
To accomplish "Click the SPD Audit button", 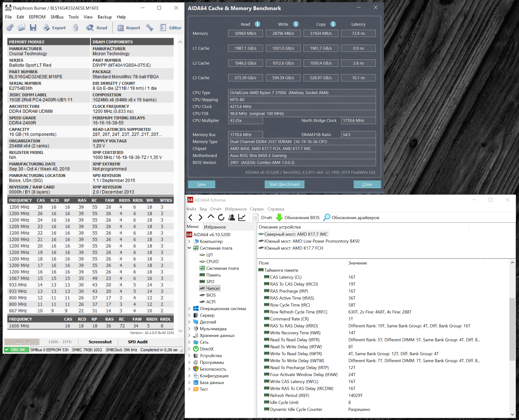I will point(138,342).
